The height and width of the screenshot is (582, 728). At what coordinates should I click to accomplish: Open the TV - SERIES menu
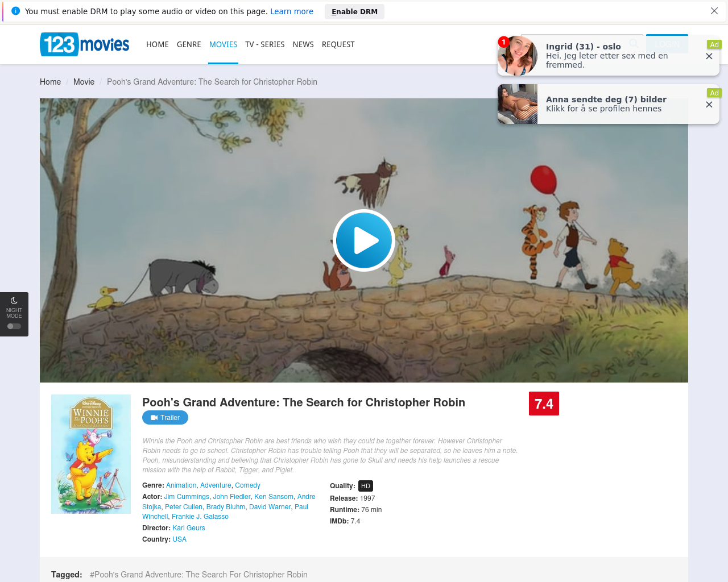(265, 44)
